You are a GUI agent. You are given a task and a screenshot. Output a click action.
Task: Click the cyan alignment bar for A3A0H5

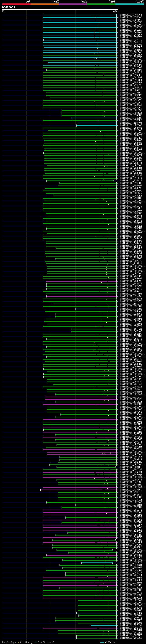(96, 309)
